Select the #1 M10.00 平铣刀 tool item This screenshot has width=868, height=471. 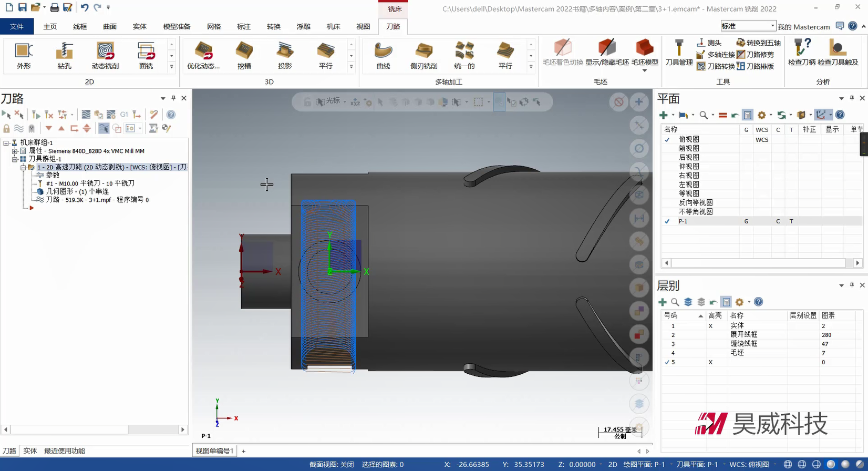[90, 183]
